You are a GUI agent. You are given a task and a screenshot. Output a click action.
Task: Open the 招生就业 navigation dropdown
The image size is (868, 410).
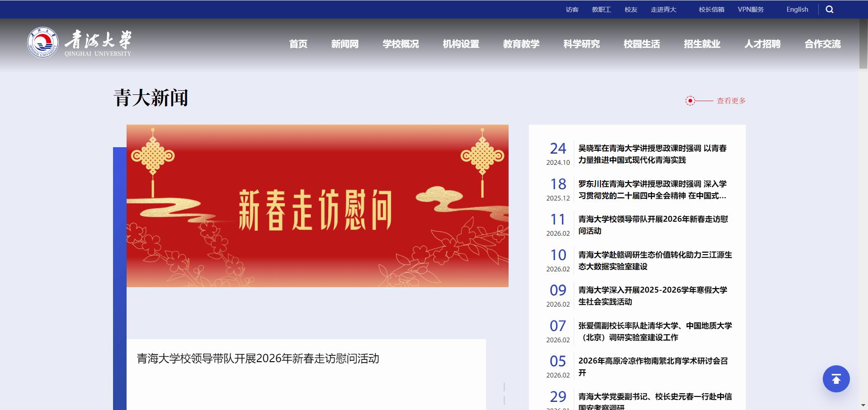coord(702,44)
